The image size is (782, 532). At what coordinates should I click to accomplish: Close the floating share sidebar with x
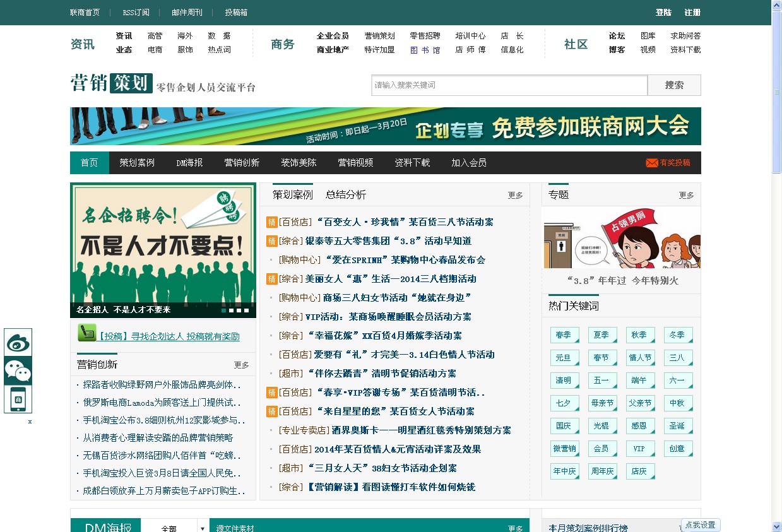pyautogui.click(x=30, y=422)
